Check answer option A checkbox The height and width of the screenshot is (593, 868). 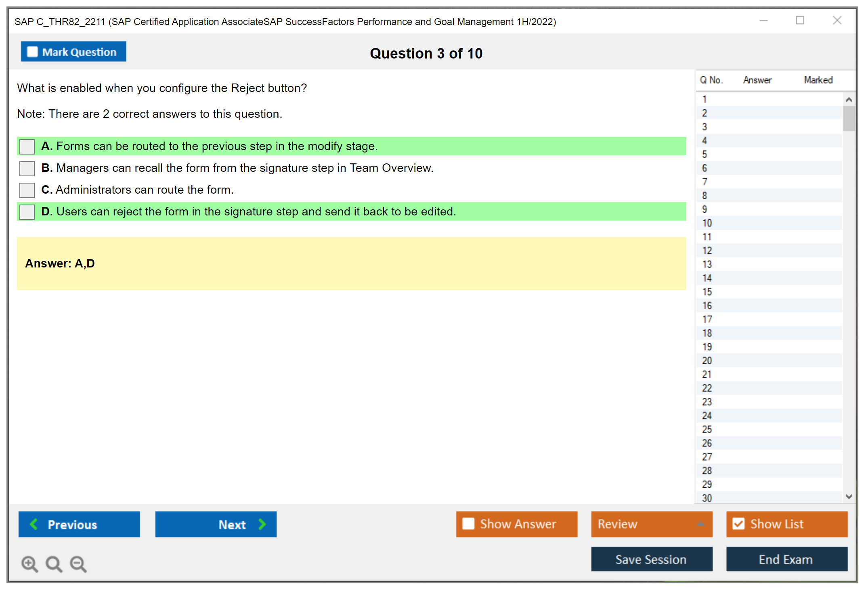[x=27, y=146]
